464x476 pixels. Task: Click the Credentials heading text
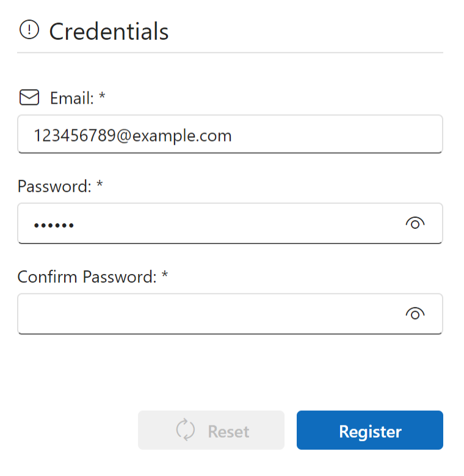click(109, 31)
